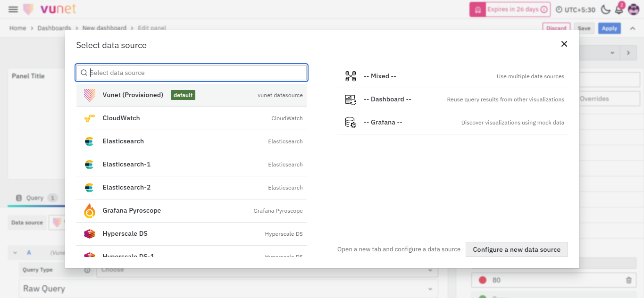Click Configure a new data source button
Screen dimensions: 644x298
[x=517, y=249]
